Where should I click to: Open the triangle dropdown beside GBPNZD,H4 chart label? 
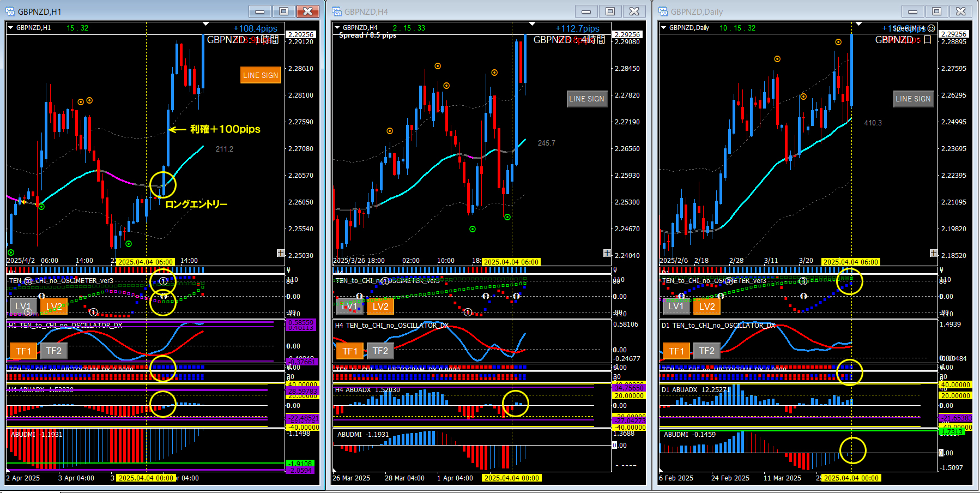coord(337,28)
